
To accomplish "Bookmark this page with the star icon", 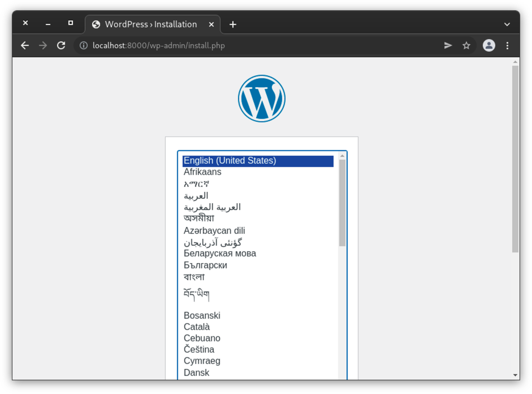I will (466, 45).
